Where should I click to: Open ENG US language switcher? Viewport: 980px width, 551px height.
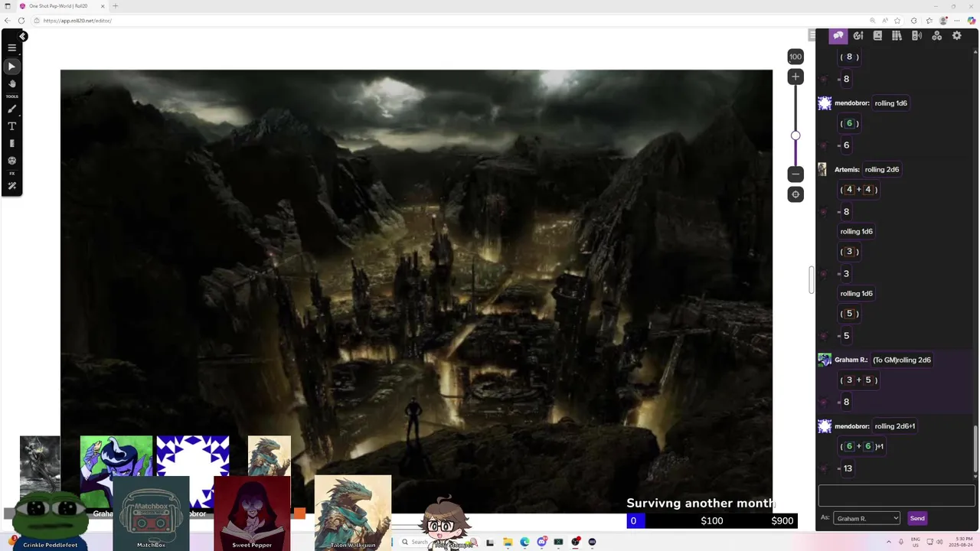coord(915,542)
